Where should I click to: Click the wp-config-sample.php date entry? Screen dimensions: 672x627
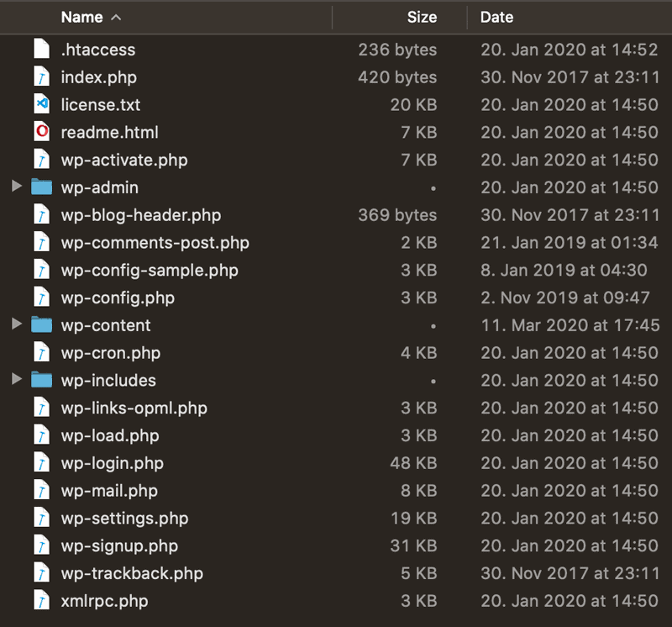pyautogui.click(x=564, y=271)
